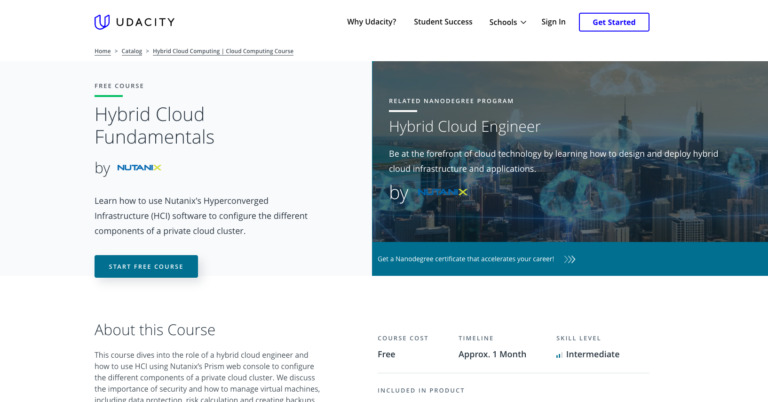The image size is (768, 402).
Task: Click the triple chevron arrows icon
Action: (x=569, y=259)
